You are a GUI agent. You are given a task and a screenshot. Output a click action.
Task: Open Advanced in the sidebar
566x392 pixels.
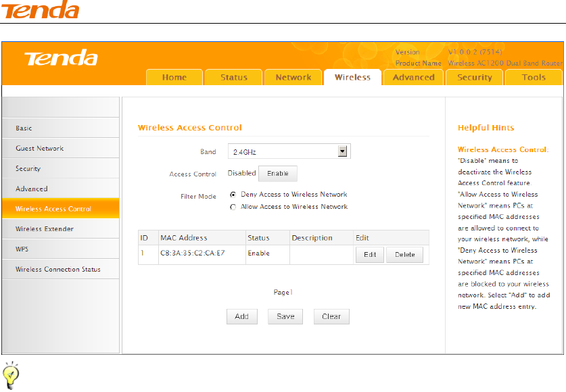tap(61, 189)
